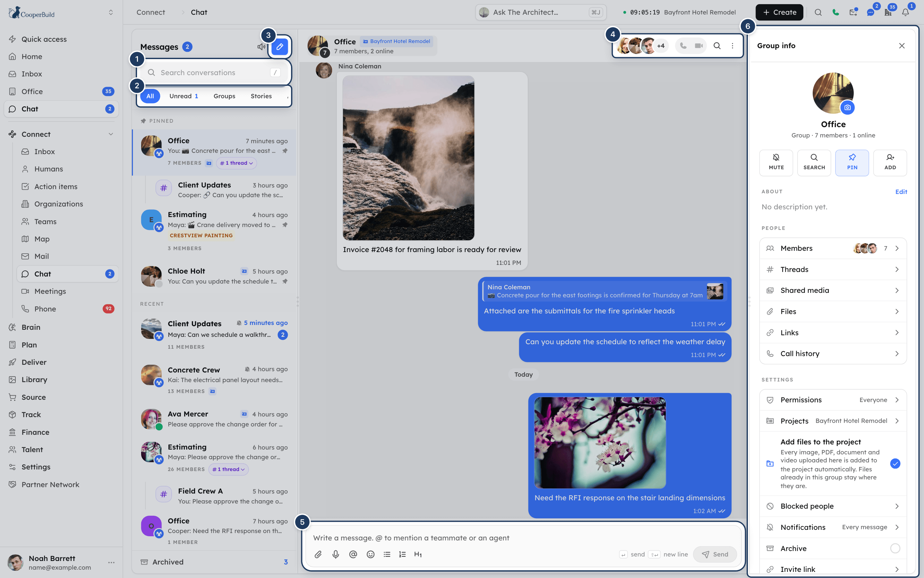This screenshot has width=924, height=578.
Task: Click ADD button in Group info
Action: click(x=890, y=163)
